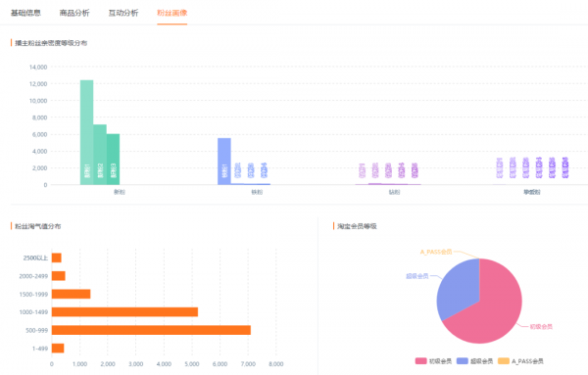Screen dimensions: 588x375
Task: Toggle the yellow A_PASS会员 legend swatch
Action: tap(504, 360)
